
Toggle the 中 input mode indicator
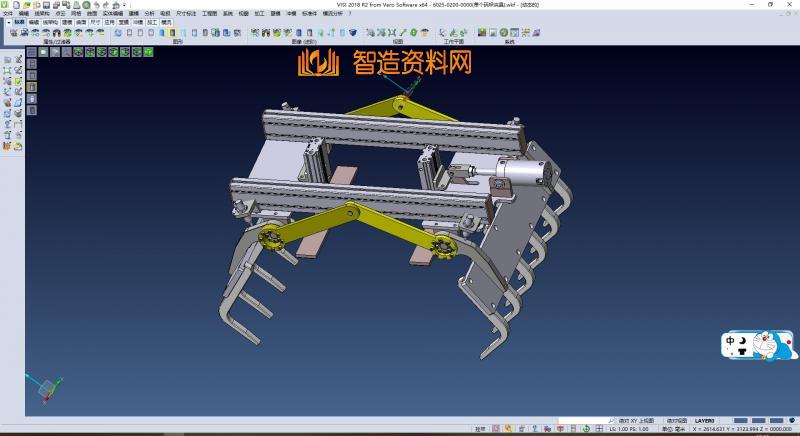click(731, 342)
